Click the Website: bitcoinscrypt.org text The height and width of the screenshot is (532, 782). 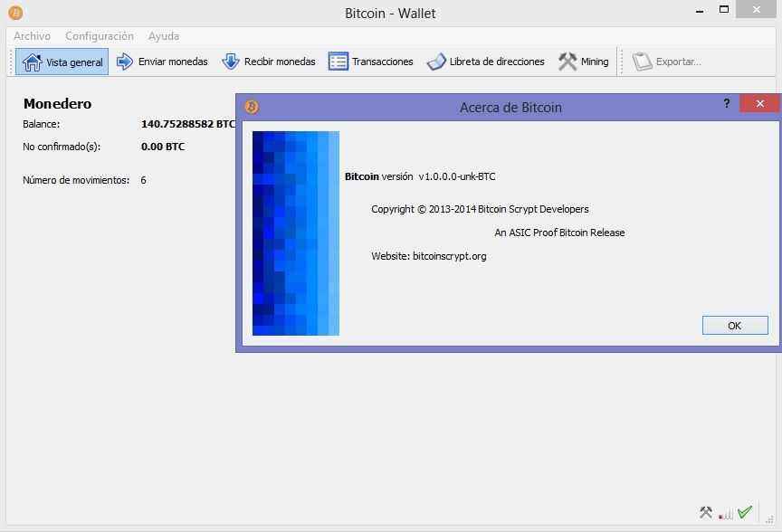click(x=428, y=256)
